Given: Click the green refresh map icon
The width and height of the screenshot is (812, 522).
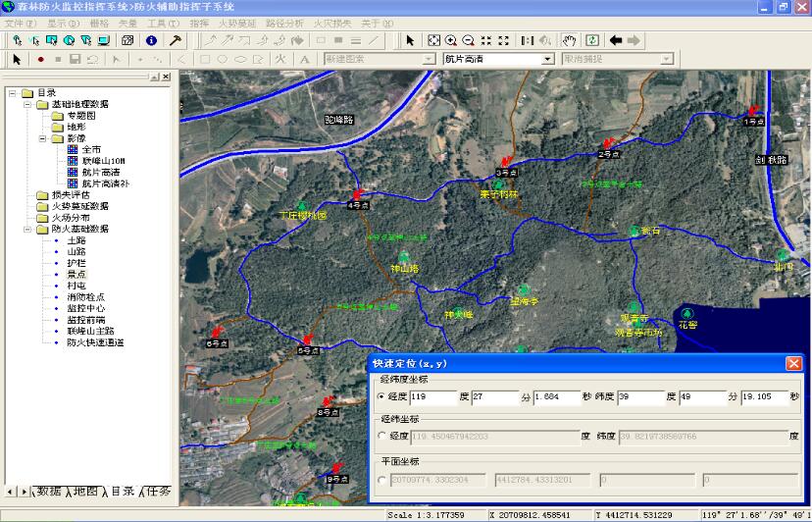Looking at the screenshot, I should (592, 40).
